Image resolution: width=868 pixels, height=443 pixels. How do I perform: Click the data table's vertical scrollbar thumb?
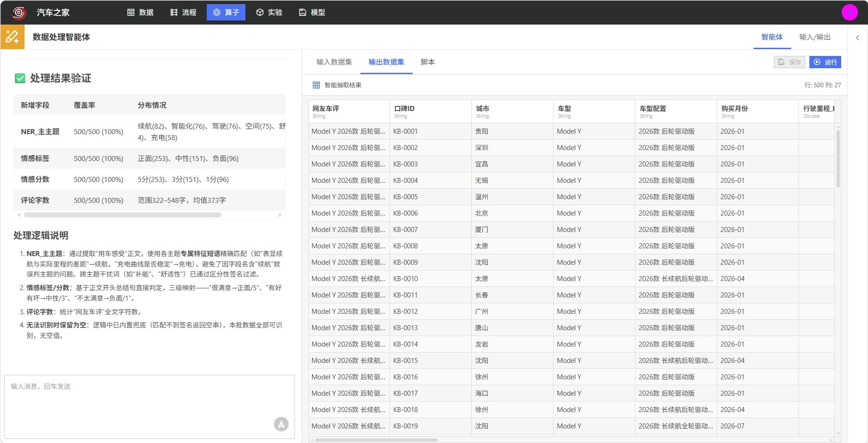pyautogui.click(x=838, y=158)
